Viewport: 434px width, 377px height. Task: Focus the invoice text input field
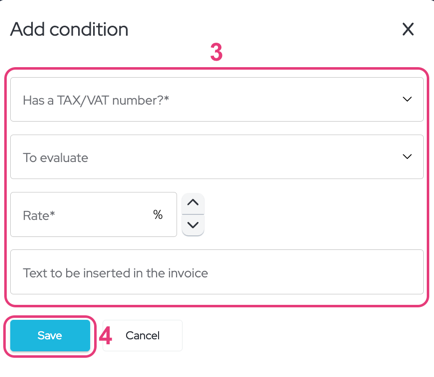pyautogui.click(x=217, y=272)
